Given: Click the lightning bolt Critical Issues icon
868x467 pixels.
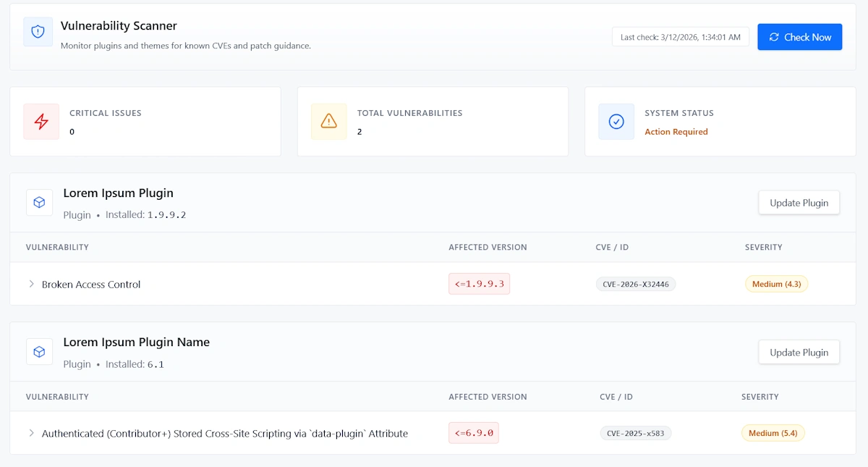Looking at the screenshot, I should pyautogui.click(x=41, y=122).
